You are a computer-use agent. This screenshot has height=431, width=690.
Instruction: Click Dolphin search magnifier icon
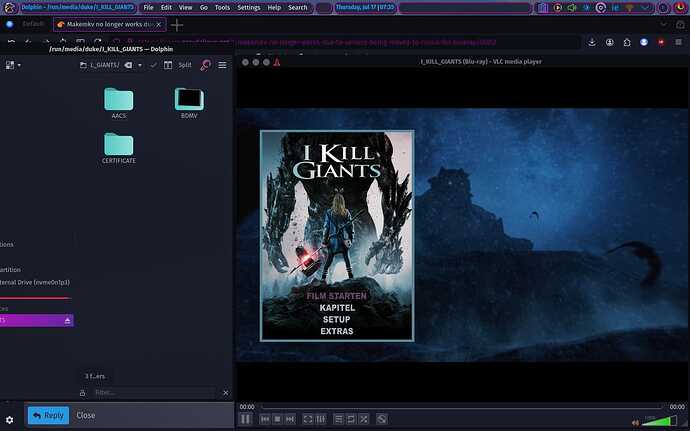[205, 65]
